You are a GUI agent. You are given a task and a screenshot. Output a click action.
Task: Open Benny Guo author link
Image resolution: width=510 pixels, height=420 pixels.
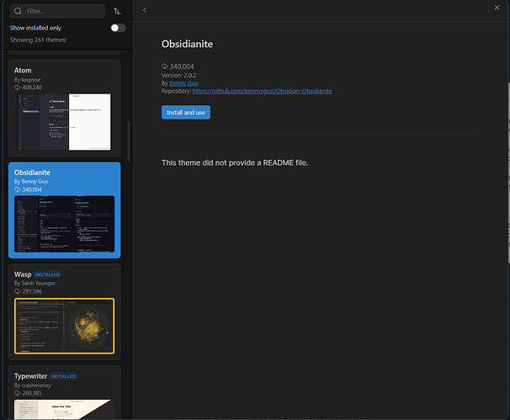pyautogui.click(x=183, y=83)
